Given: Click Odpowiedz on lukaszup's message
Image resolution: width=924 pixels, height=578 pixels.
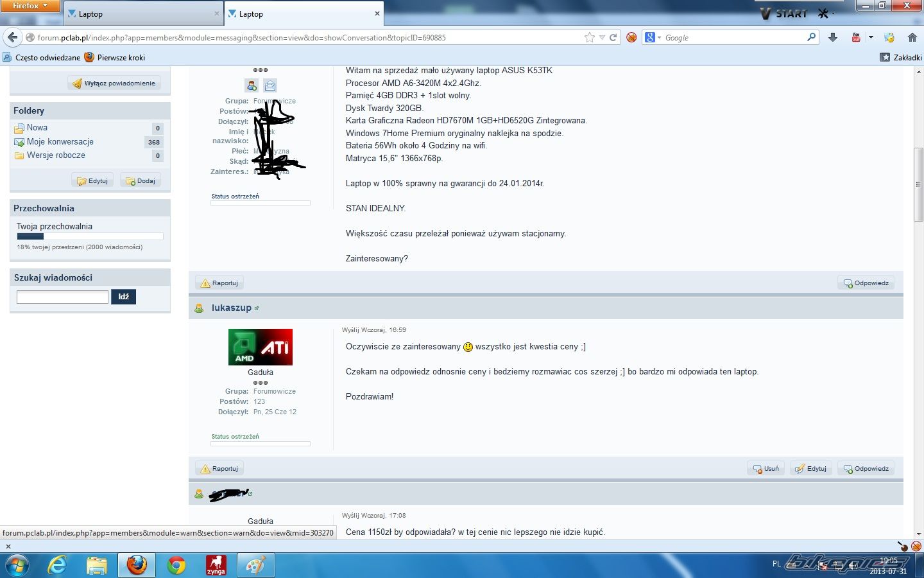Looking at the screenshot, I should tap(866, 469).
